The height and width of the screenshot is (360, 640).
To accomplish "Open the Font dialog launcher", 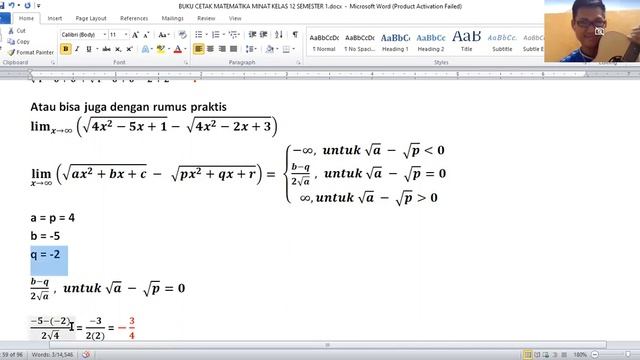I will (186, 63).
